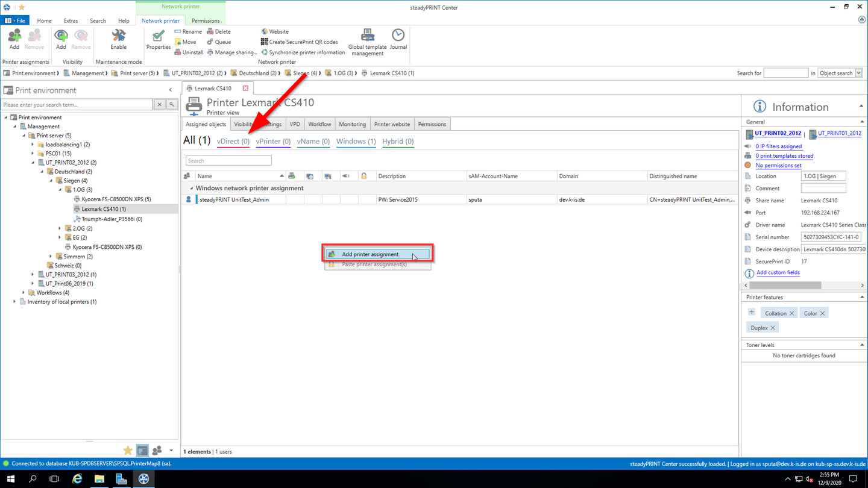Open UT_PRINT01_2012 server link
Image resolution: width=868 pixels, height=488 pixels.
(840, 133)
